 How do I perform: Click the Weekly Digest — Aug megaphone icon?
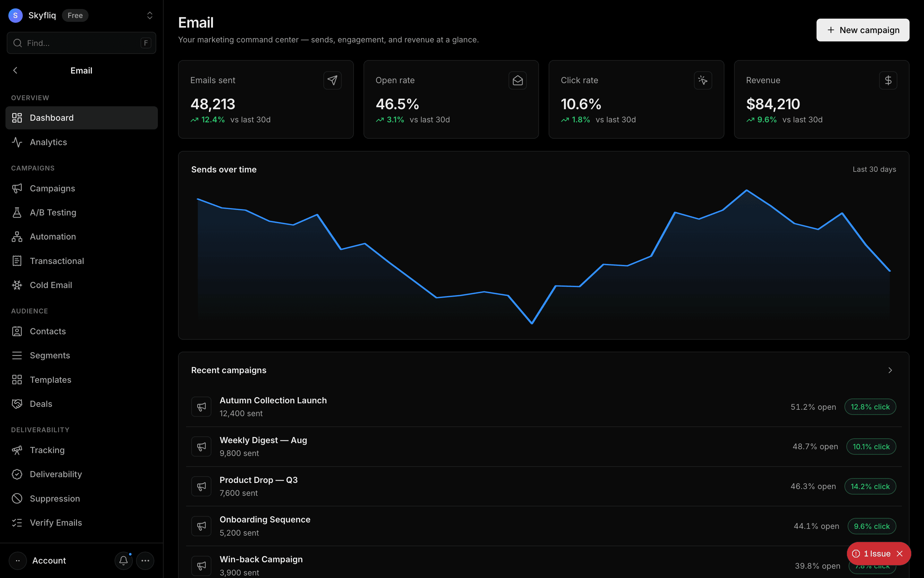pyautogui.click(x=201, y=446)
